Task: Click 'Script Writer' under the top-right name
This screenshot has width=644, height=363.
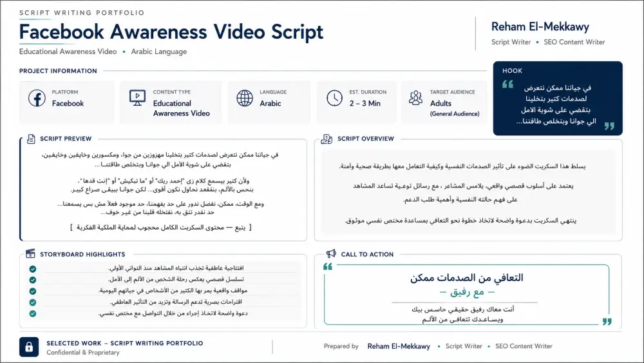Action: click(x=511, y=42)
